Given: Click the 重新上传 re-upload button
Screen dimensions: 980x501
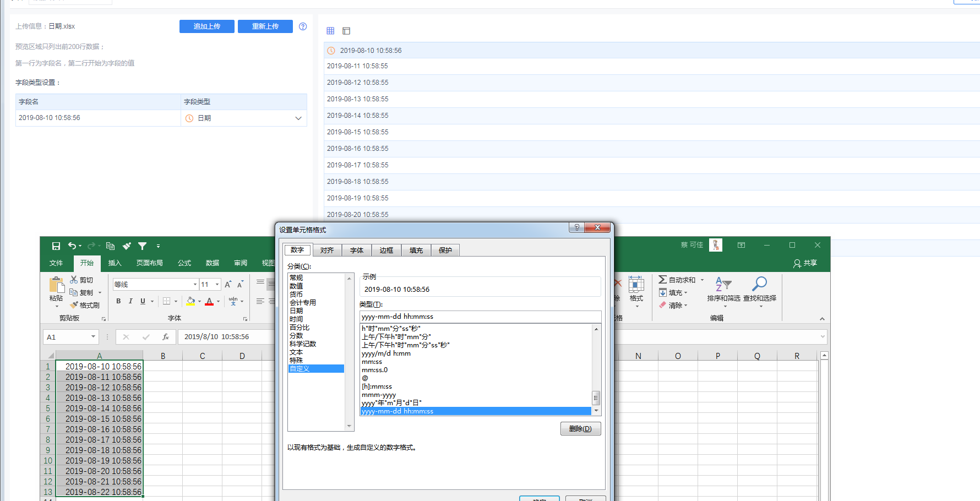Looking at the screenshot, I should click(265, 26).
